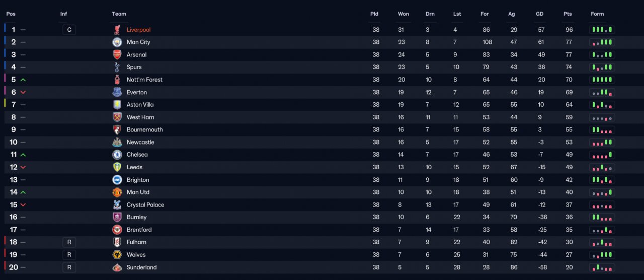This screenshot has width=644, height=280.
Task: Click the Team column header
Action: click(119, 14)
